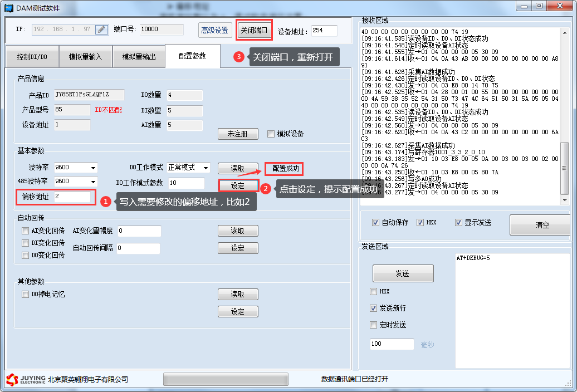Screen dimensions: 577x392
Task: Click the 关闭端口 button
Action: point(255,30)
